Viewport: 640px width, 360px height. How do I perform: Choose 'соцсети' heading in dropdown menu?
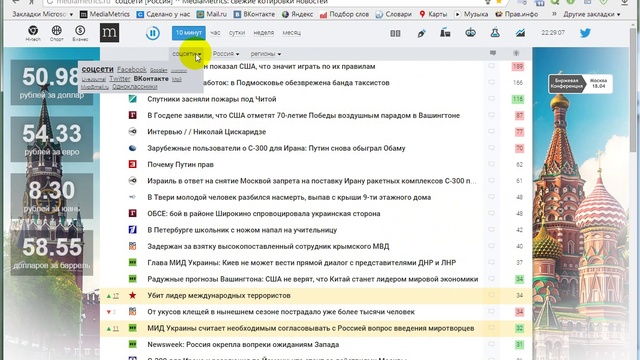[98, 69]
